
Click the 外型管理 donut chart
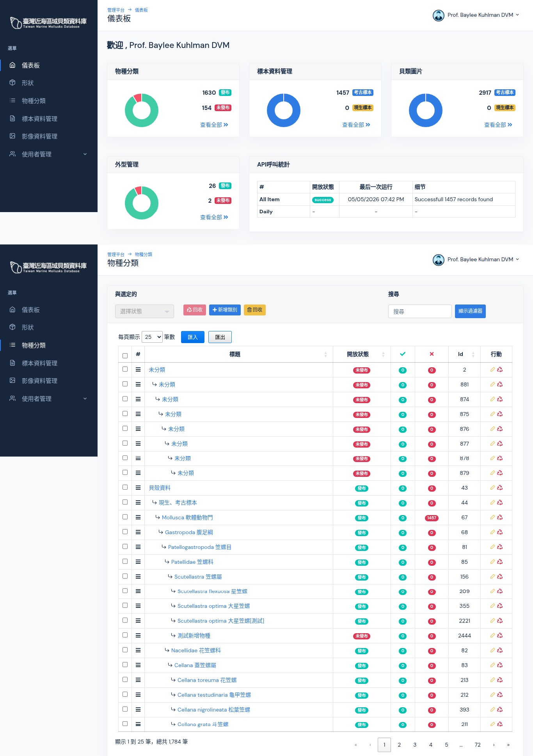(x=142, y=203)
